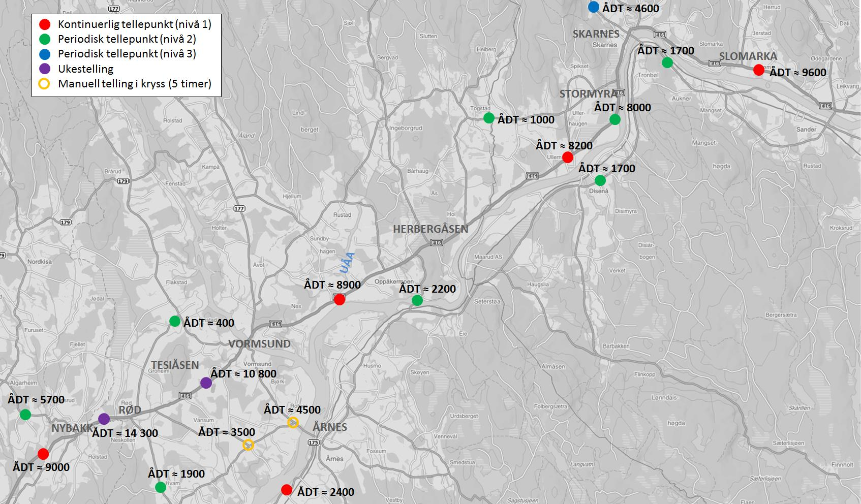The image size is (861, 504).
Task: Select the red marker at ÅDT ≈ 9000
Action: tap(43, 454)
